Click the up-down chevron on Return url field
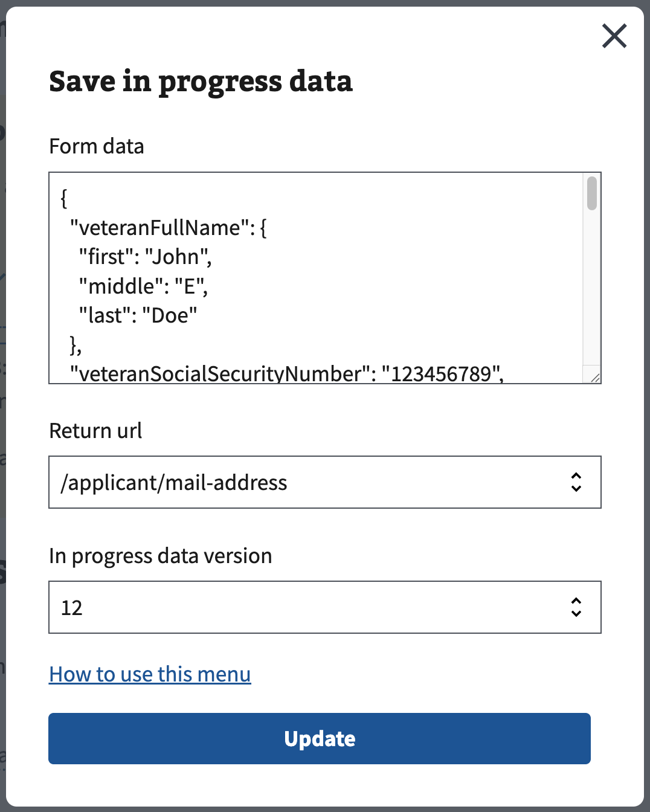650x812 pixels. click(576, 482)
